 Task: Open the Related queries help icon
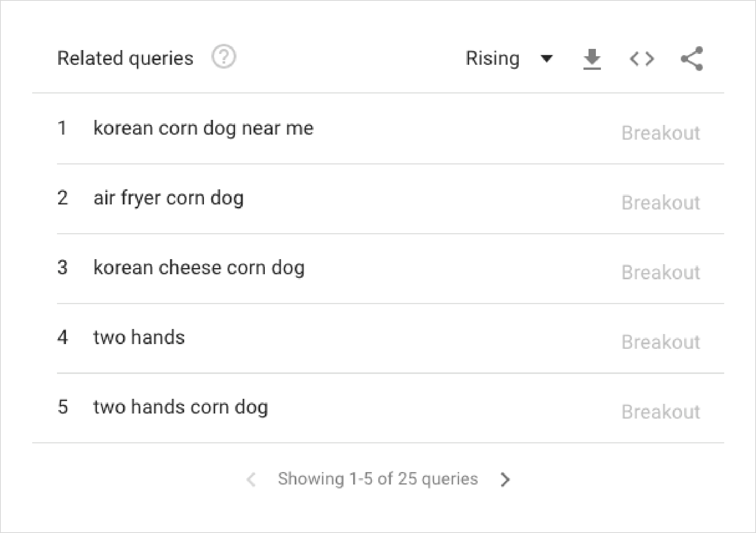pos(224,57)
